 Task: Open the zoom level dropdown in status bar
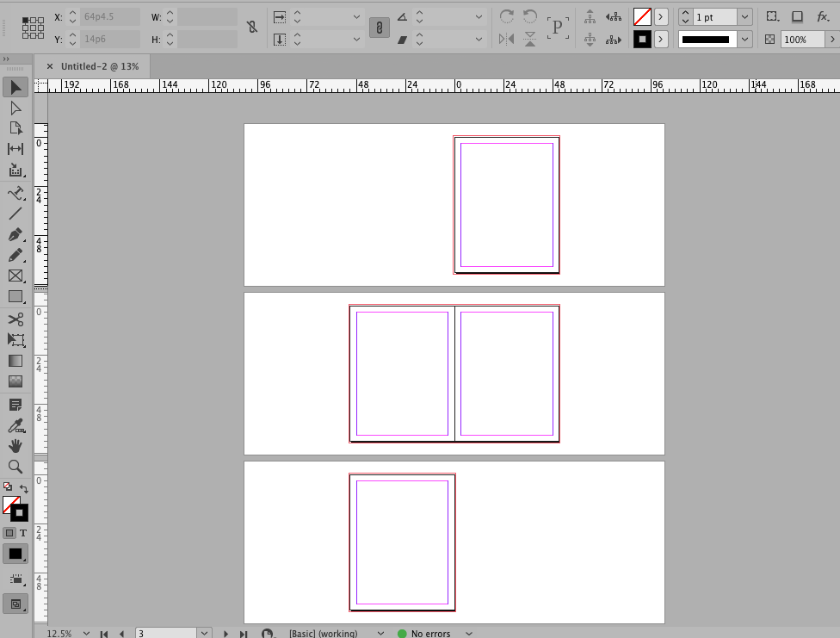coord(86,633)
